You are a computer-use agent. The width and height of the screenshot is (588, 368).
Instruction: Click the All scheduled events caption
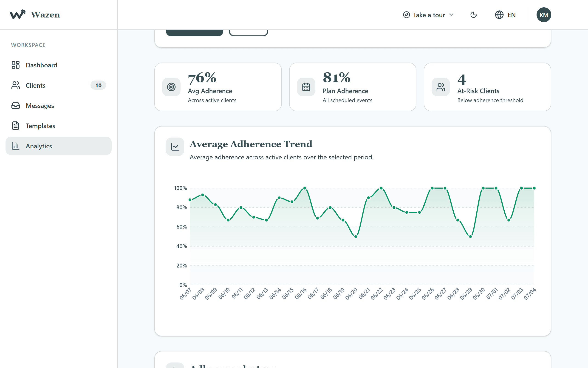347,100
